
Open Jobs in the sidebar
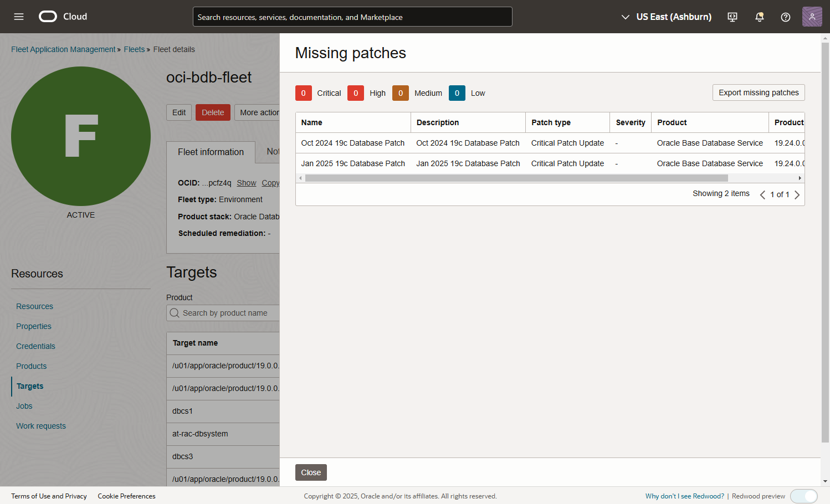24,406
